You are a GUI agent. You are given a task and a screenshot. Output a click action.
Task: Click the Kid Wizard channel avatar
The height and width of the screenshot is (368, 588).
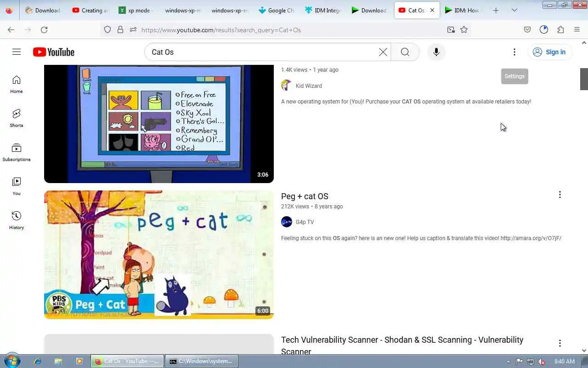tap(287, 86)
